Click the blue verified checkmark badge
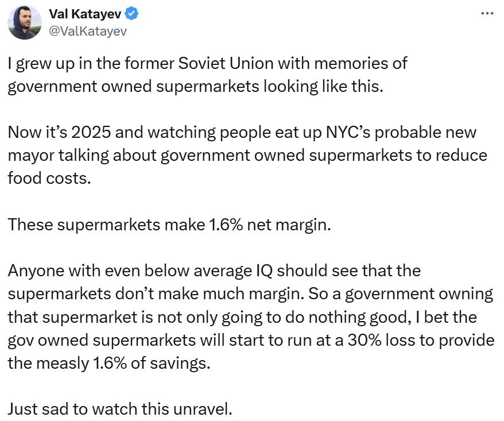 coord(132,14)
